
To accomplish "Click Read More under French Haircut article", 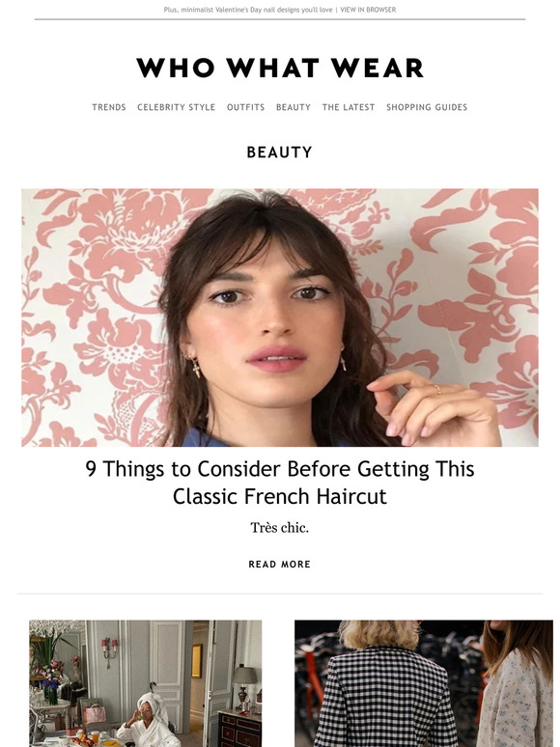I will [x=280, y=564].
